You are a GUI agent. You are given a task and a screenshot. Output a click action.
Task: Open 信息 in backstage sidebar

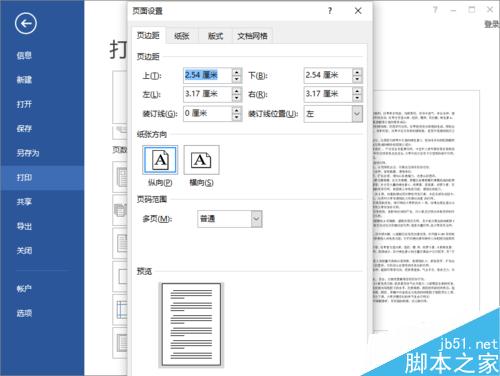24,55
